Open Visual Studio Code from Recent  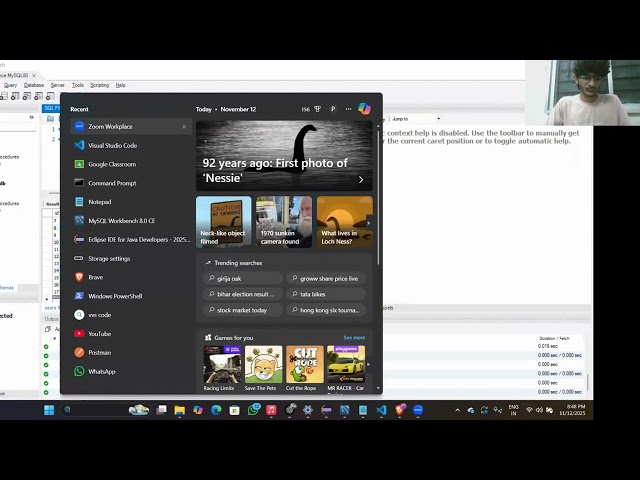tap(131, 145)
